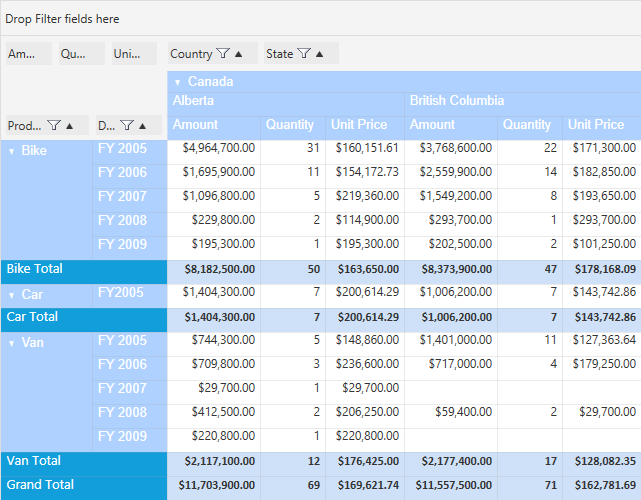Image resolution: width=641 pixels, height=500 pixels.
Task: Select the FY 2009 row under Bike
Action: point(130,248)
